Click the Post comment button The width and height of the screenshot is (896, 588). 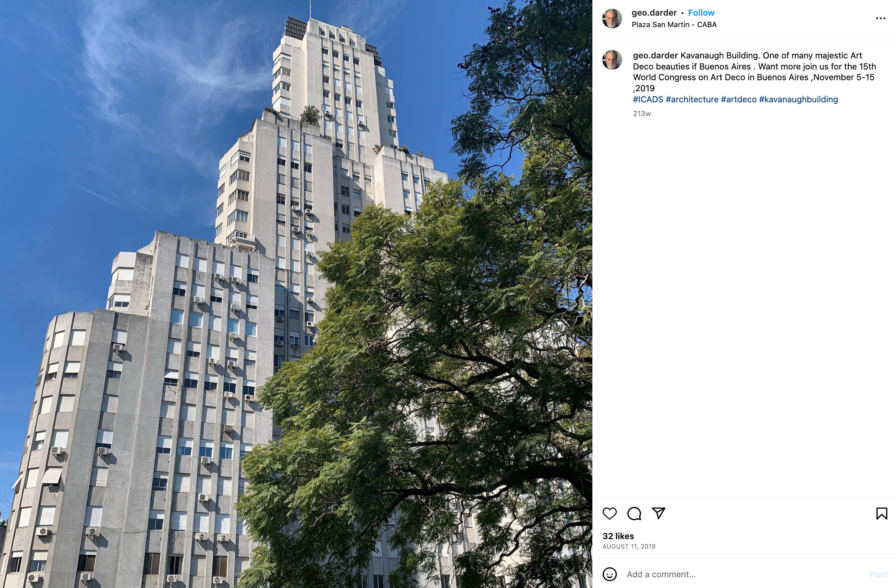[x=878, y=574]
